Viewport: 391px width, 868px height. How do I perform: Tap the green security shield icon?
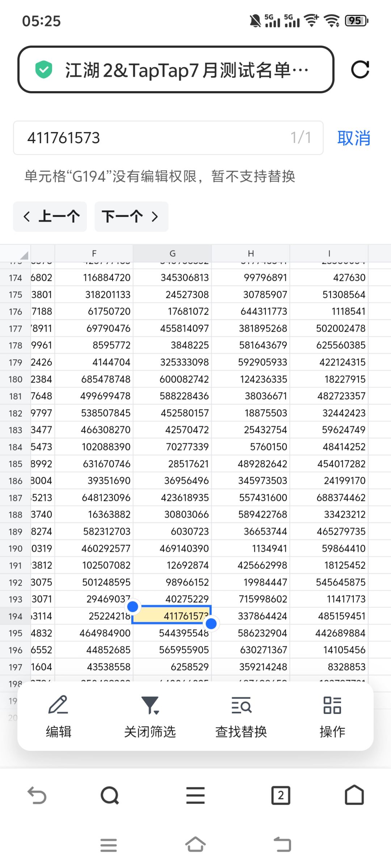[x=44, y=69]
